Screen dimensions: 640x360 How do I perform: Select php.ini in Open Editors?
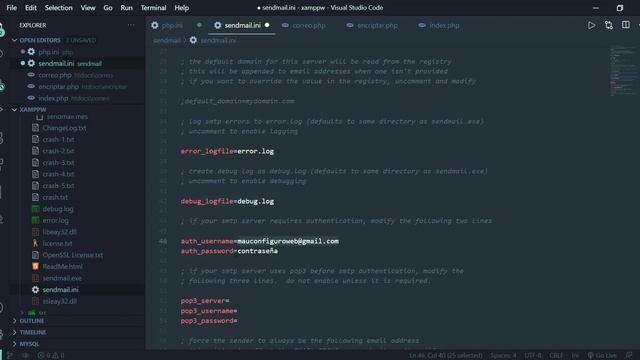(56, 52)
